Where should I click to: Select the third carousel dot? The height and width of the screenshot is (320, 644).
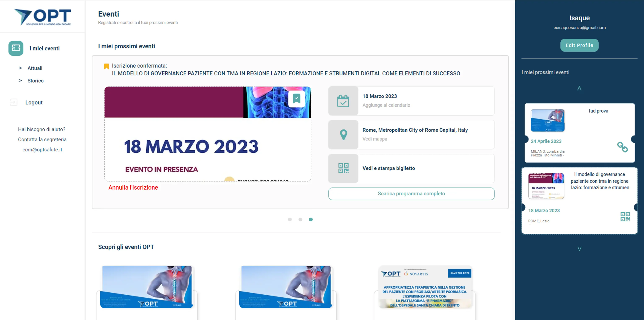click(311, 219)
